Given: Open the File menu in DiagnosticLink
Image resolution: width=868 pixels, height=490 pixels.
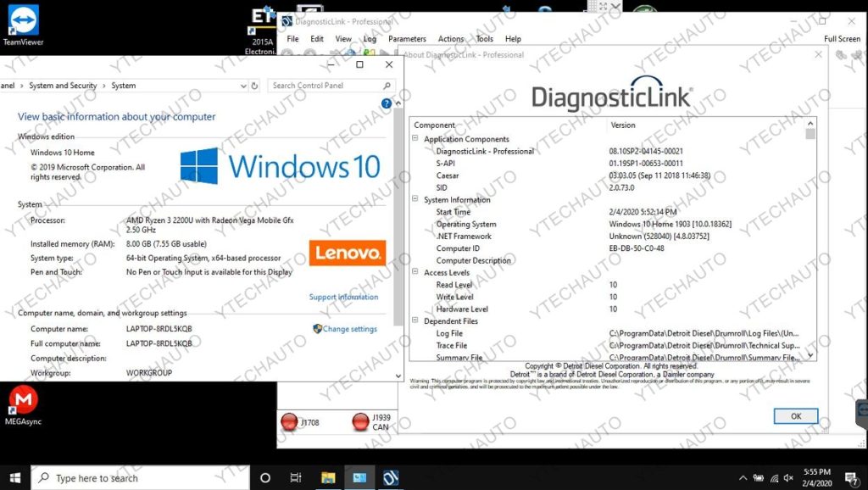Looking at the screenshot, I should (292, 39).
